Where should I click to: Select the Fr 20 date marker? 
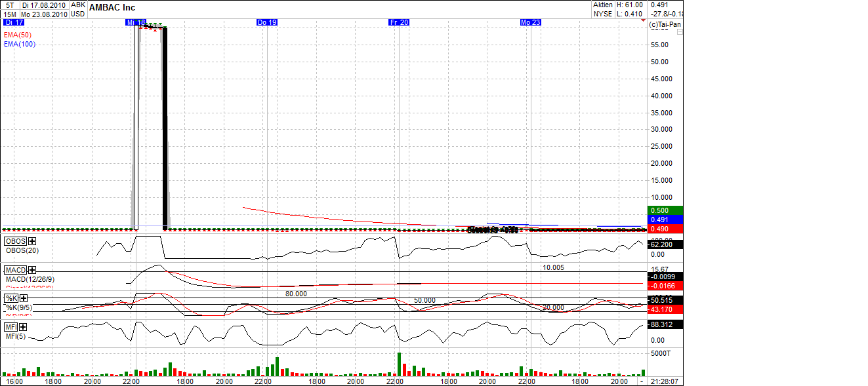coord(399,22)
